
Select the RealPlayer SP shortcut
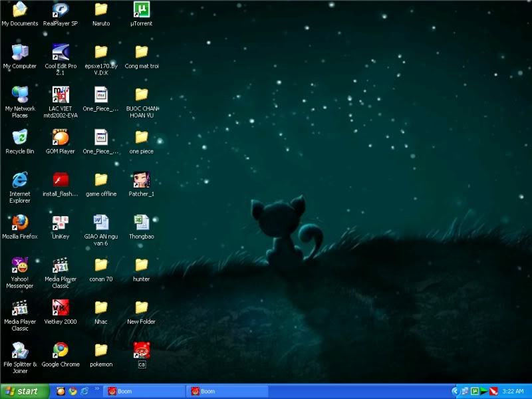(61, 13)
